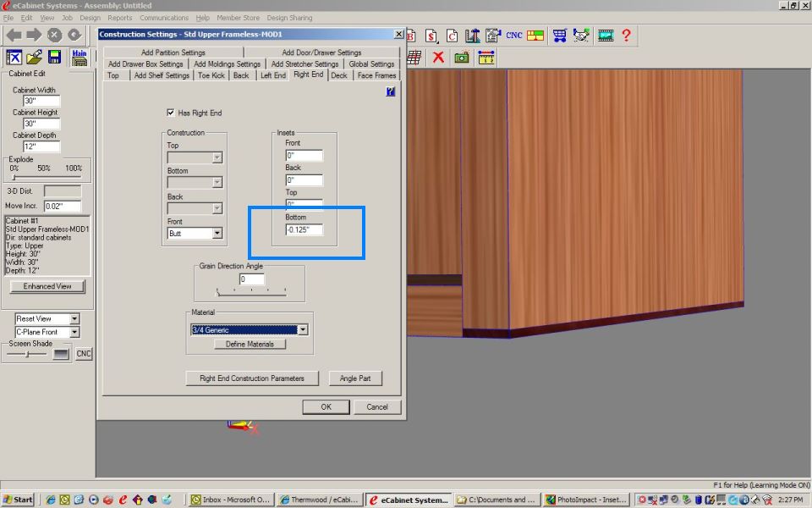
Task: Click the forward arrow toolbar icon
Action: (34, 36)
